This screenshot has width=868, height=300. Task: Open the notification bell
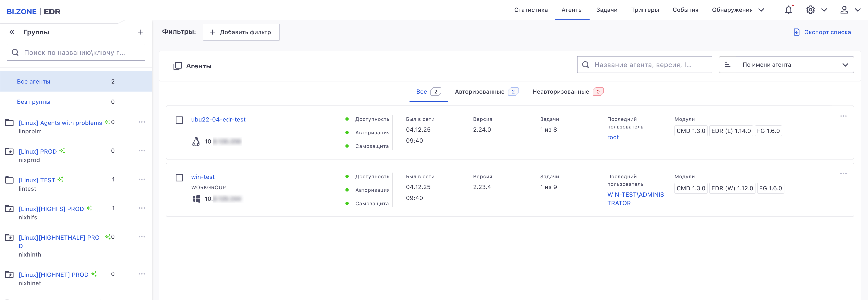(x=788, y=10)
